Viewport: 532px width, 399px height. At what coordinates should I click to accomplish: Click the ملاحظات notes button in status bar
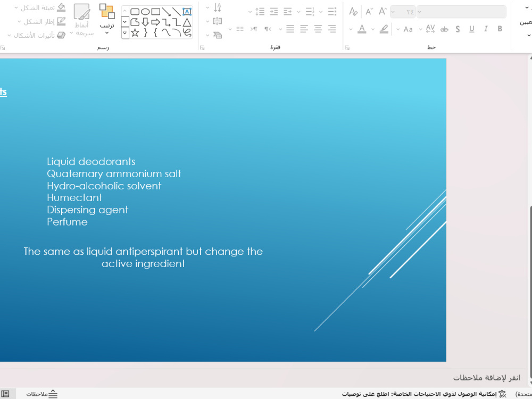(41, 394)
